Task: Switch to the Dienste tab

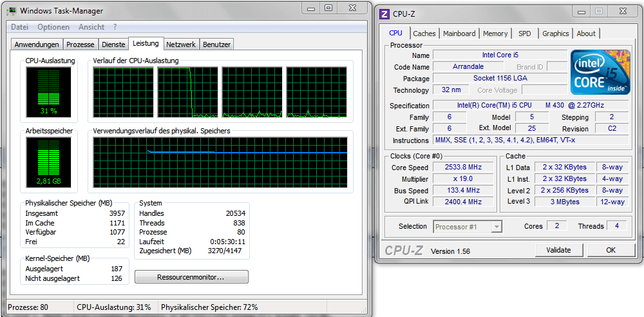Action: click(113, 44)
